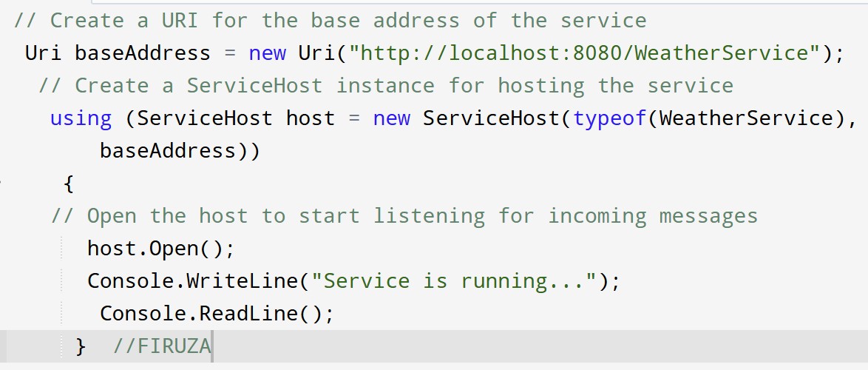Click the Uri type before baseAddress declaration
Image resolution: width=868 pixels, height=370 pixels.
(x=43, y=53)
